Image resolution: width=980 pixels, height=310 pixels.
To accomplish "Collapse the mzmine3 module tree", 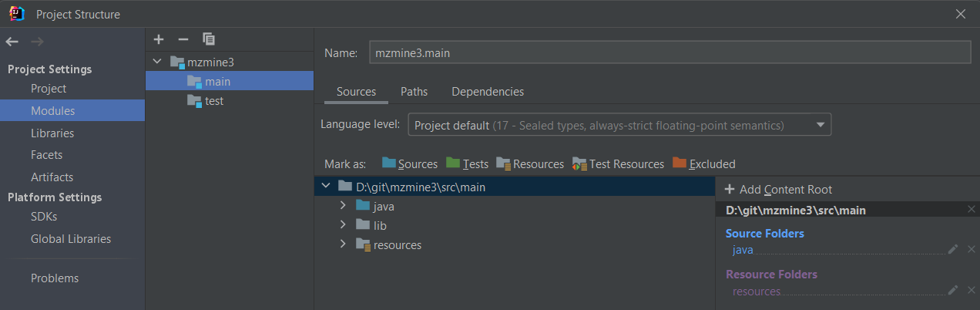I will [158, 62].
